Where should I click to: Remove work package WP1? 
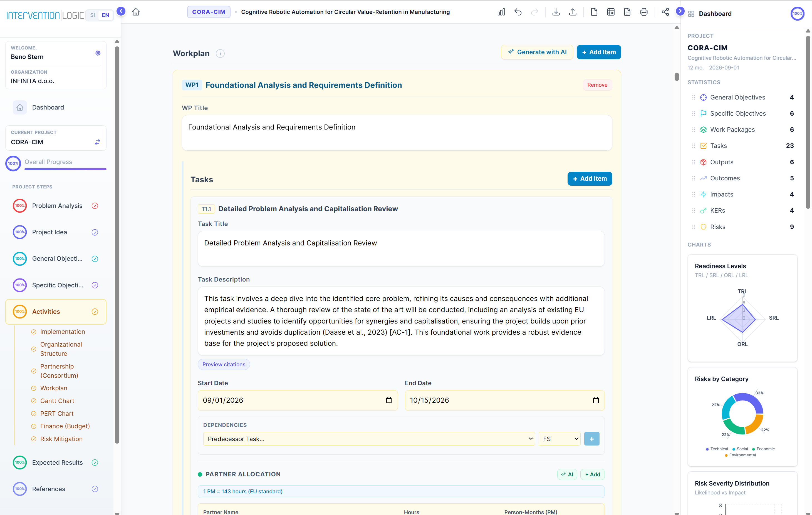(x=597, y=85)
